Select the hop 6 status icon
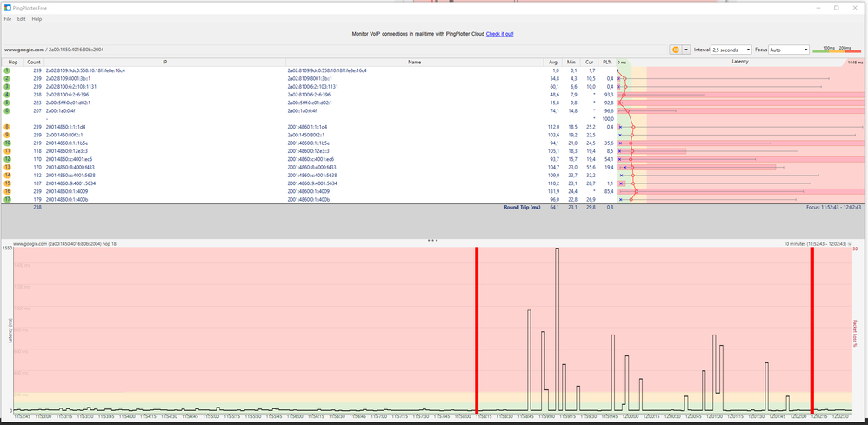The image size is (868, 425). coord(8,110)
